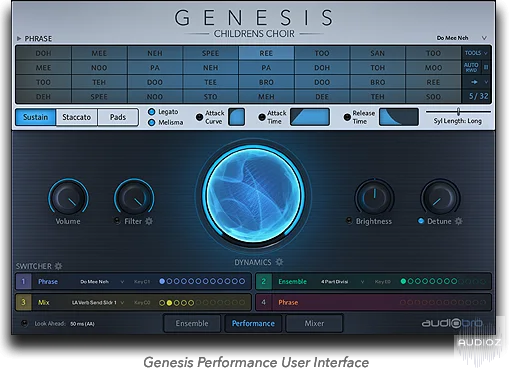Open the Mix UA Verb Send dropdown
The height and width of the screenshot is (377, 512).
pyautogui.click(x=122, y=303)
